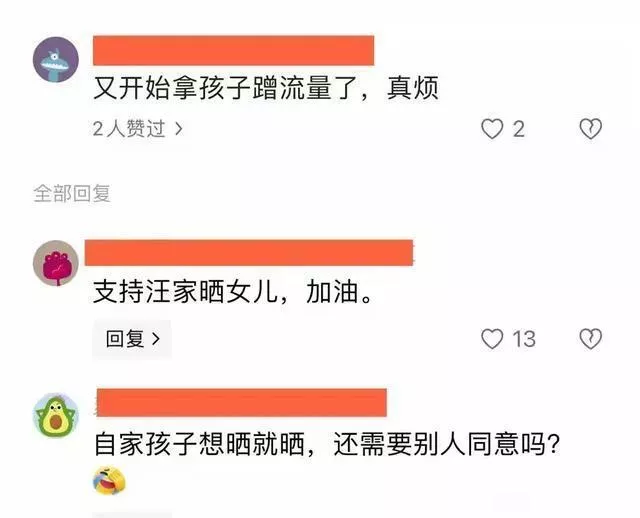Like the comment with 2 likes

pos(492,129)
